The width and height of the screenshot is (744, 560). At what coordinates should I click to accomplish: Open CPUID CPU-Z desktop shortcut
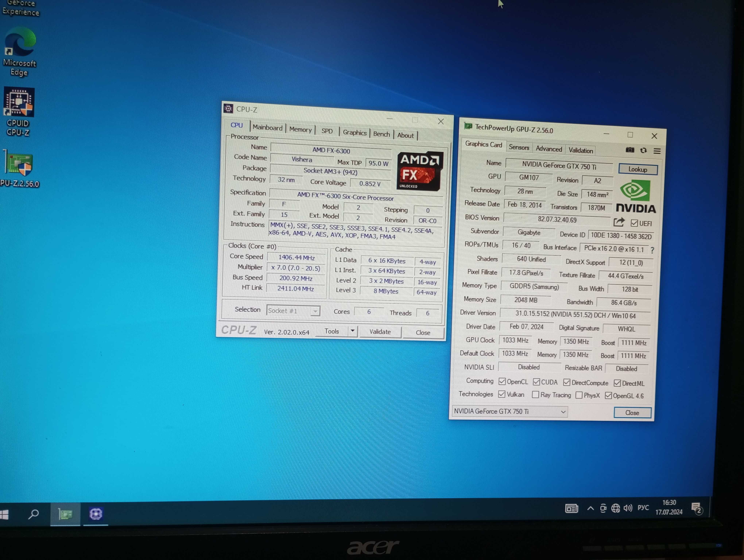pyautogui.click(x=18, y=112)
